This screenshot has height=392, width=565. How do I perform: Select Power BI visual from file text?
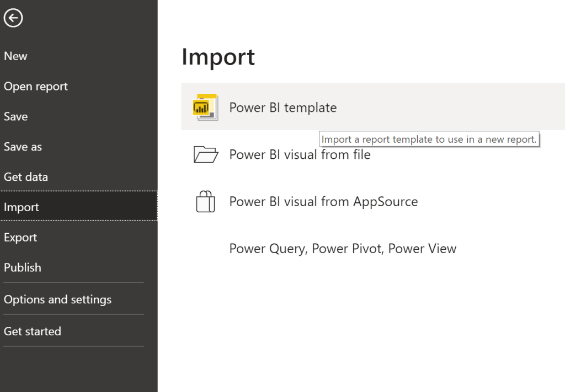[300, 155]
